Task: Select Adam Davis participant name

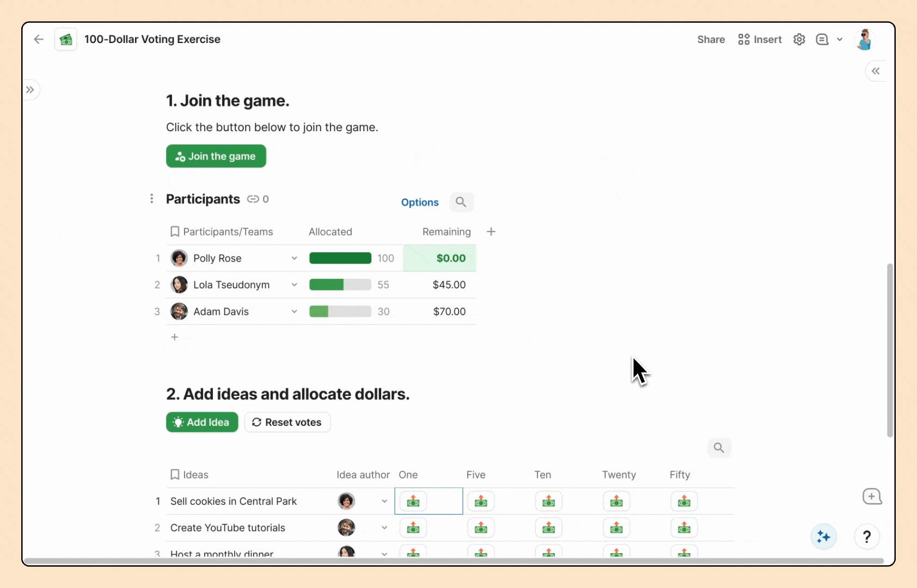Action: click(x=221, y=311)
